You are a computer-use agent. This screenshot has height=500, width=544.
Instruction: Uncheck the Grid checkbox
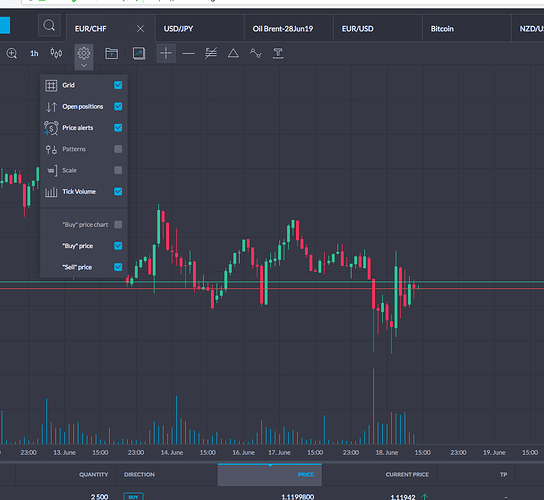[118, 85]
